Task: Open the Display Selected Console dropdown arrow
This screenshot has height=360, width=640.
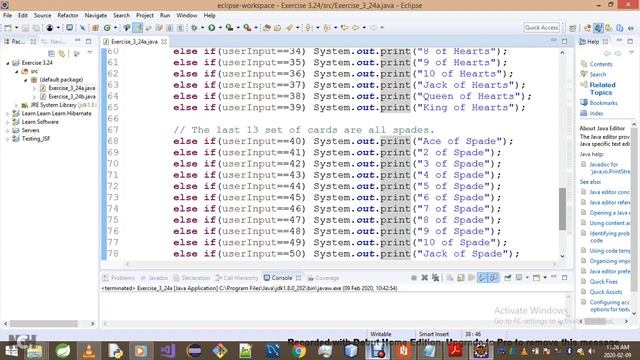Action: point(527,278)
